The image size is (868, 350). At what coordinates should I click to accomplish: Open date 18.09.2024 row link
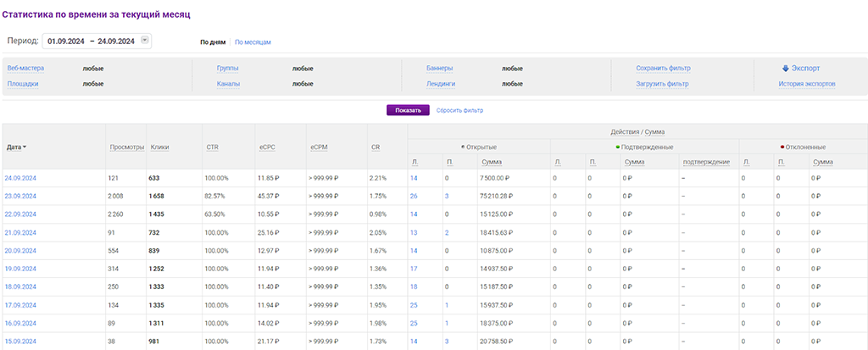coord(20,287)
